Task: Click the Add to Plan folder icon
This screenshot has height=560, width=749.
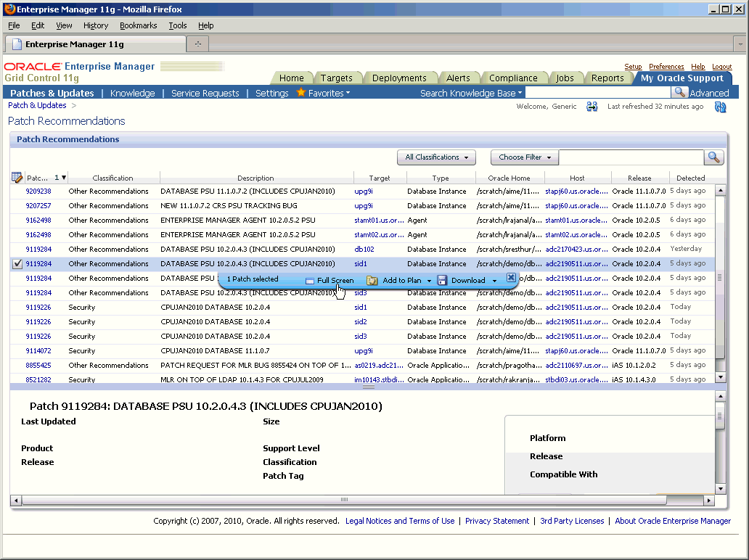Action: click(372, 280)
